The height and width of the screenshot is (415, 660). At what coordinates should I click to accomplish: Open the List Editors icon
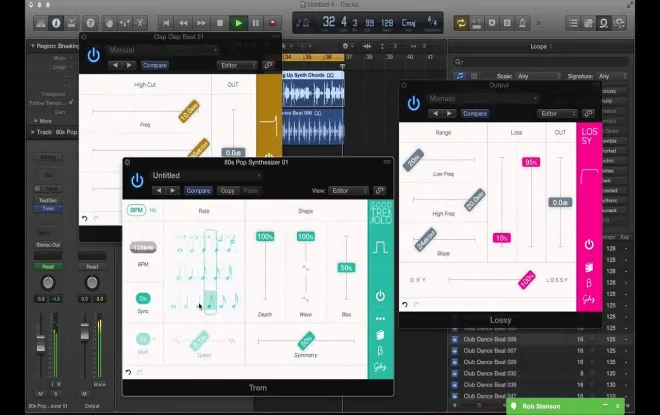click(x=573, y=23)
